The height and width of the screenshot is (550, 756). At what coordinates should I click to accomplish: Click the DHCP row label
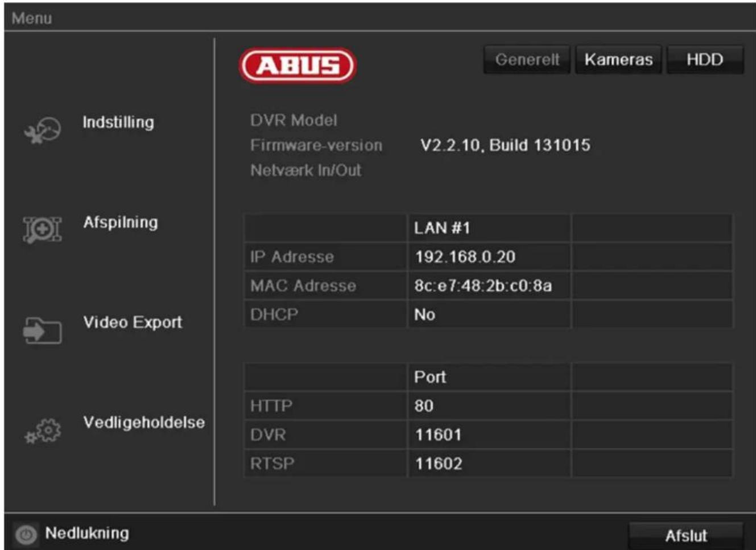274,315
